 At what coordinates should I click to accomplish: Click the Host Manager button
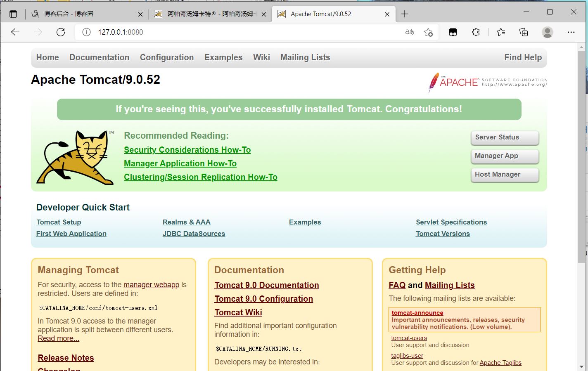pos(505,175)
